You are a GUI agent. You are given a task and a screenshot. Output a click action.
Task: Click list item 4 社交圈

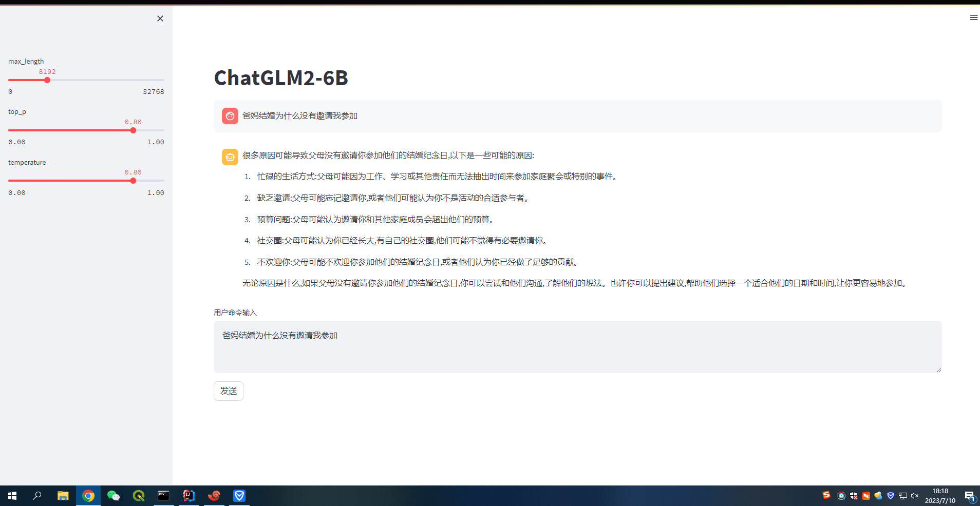tap(404, 241)
